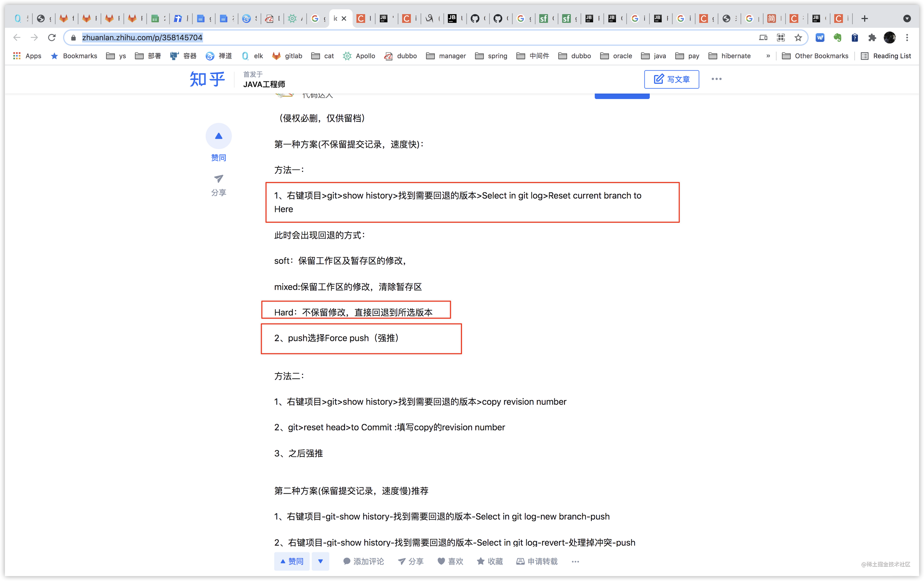The width and height of the screenshot is (924, 581).
Task: Open the QR-code icon in the address bar
Action: pos(780,37)
